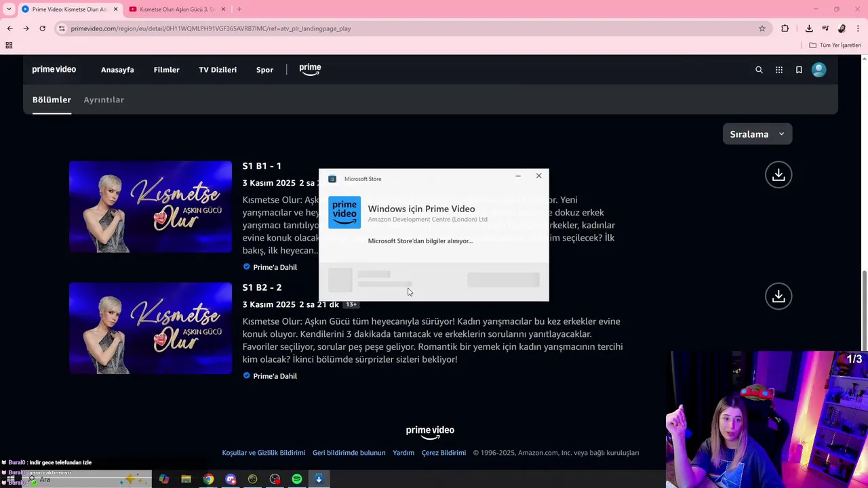View site information icon in address bar
The height and width of the screenshot is (488, 868).
tap(62, 28)
